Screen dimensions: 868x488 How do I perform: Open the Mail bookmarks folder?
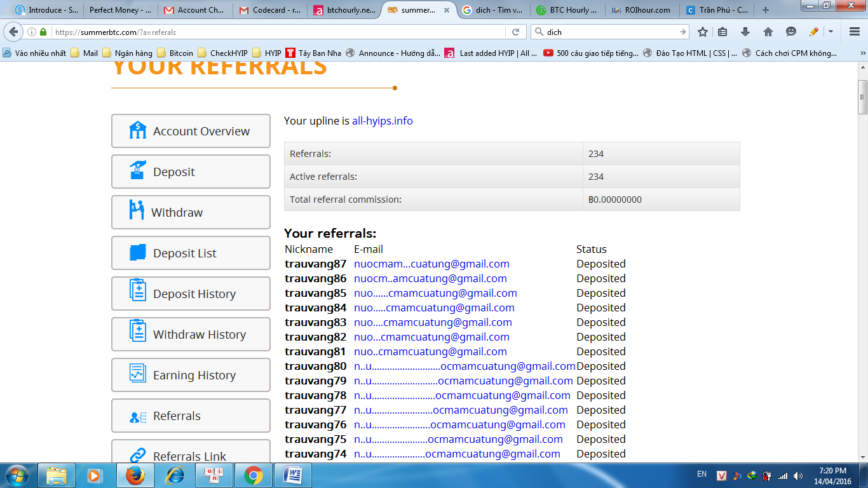(85, 53)
